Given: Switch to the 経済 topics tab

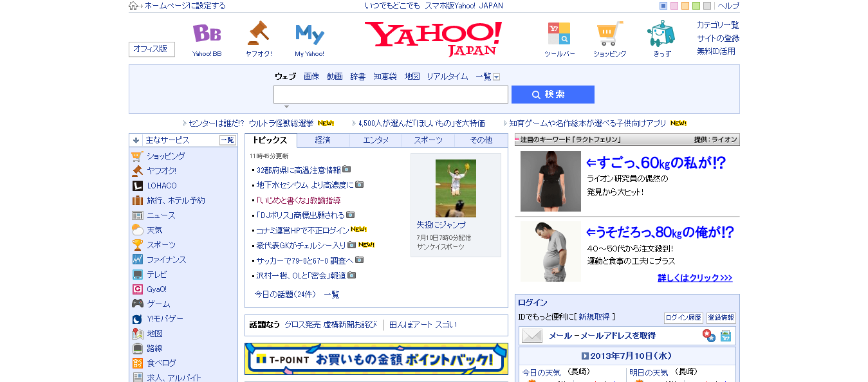Looking at the screenshot, I should [x=323, y=140].
